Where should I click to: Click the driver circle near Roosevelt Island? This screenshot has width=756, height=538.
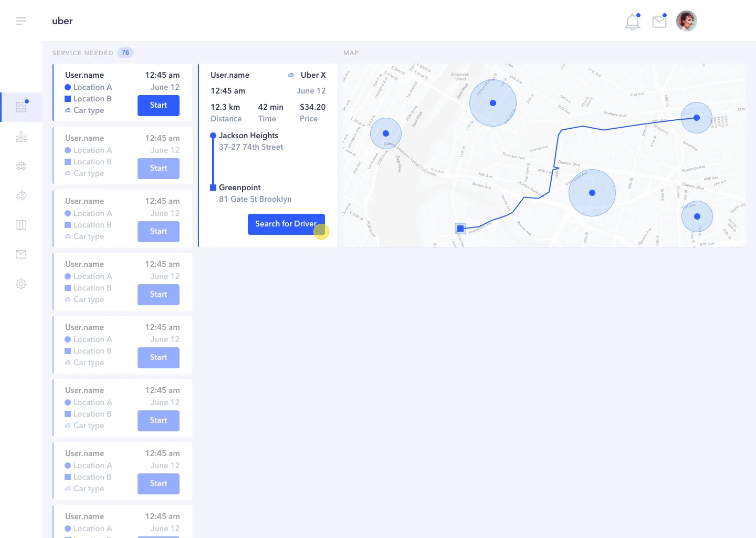pyautogui.click(x=492, y=103)
